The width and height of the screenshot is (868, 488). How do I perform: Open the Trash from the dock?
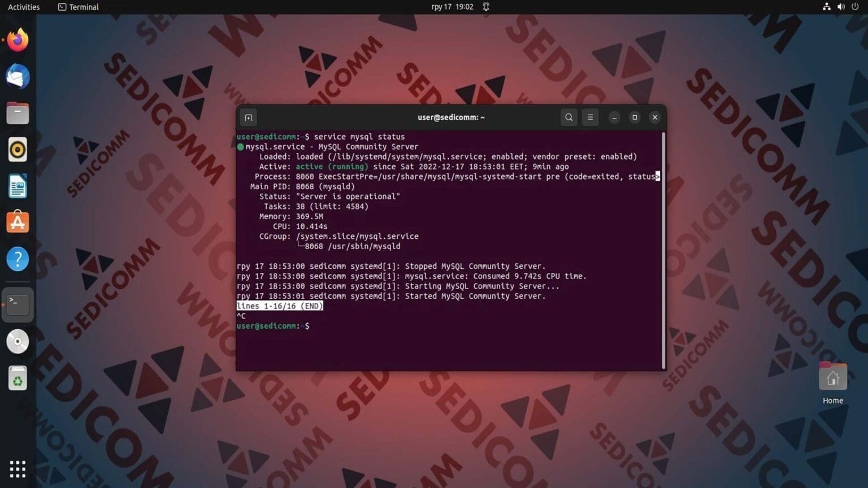17,378
